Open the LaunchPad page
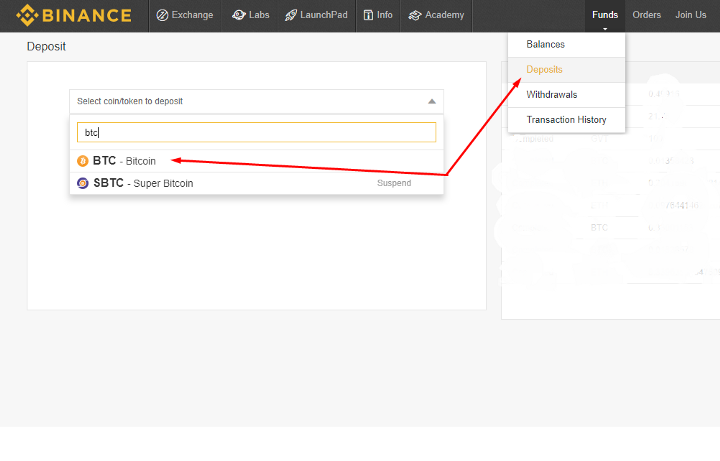 (316, 15)
